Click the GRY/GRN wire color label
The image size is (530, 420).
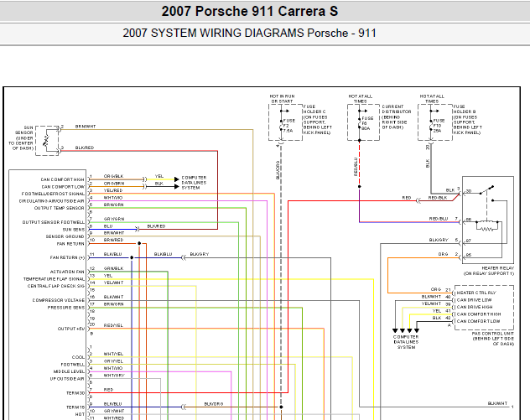pos(114,219)
